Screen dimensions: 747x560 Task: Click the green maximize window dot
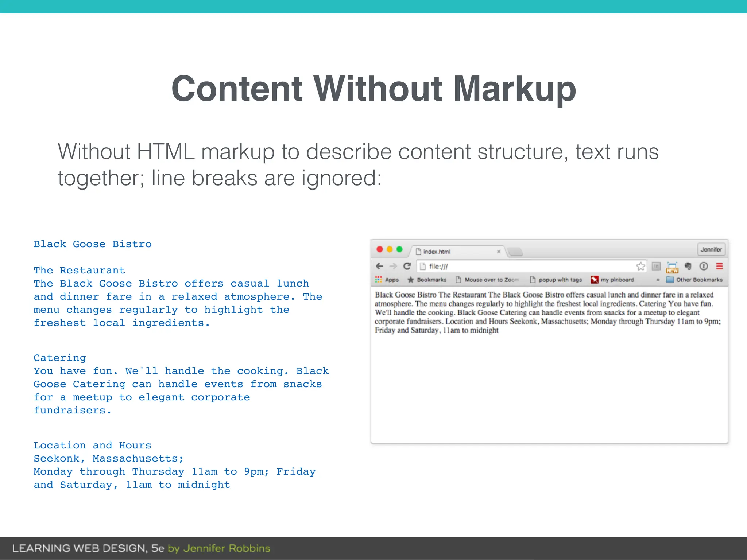click(x=399, y=249)
